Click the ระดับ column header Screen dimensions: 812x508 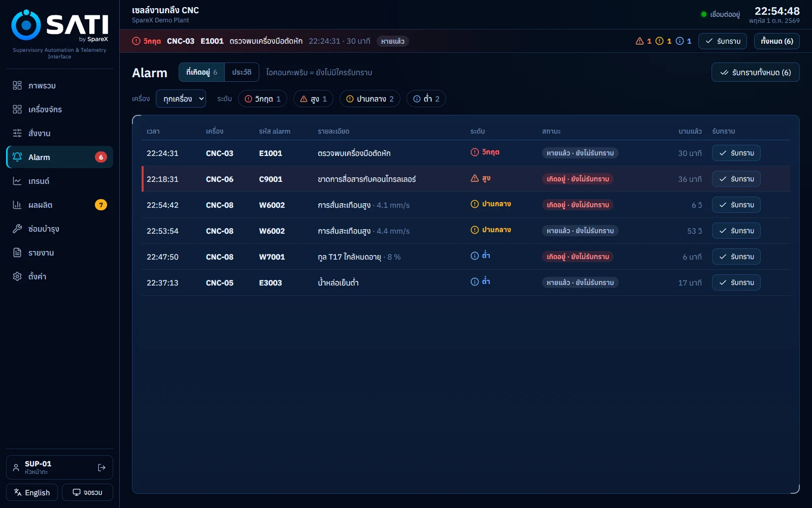478,131
